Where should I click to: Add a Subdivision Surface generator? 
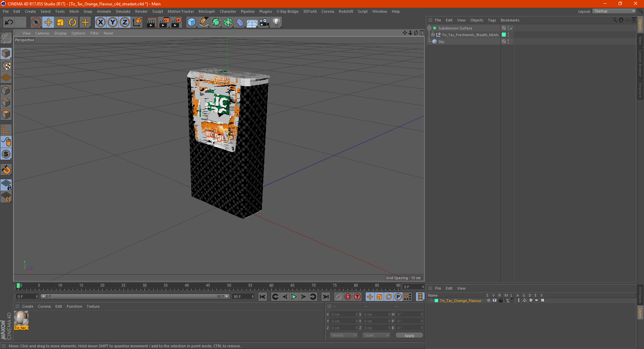click(216, 22)
